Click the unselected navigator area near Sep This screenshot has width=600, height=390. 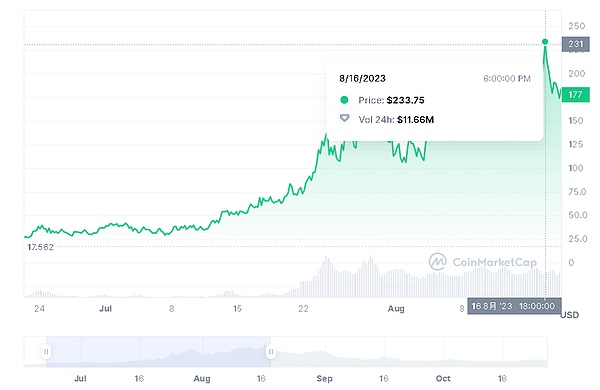click(x=324, y=351)
